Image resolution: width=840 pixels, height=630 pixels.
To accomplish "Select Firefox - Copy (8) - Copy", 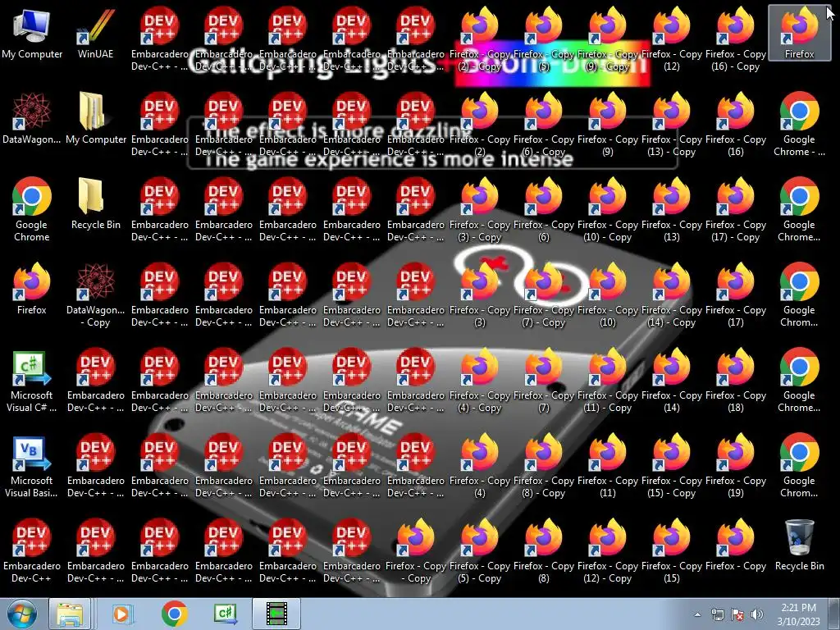I will [543, 466].
